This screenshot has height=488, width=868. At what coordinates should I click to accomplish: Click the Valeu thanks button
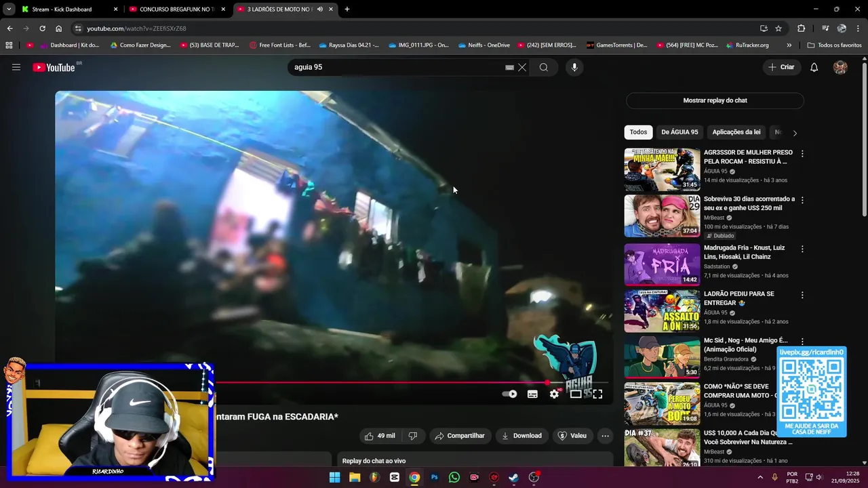pos(572,436)
